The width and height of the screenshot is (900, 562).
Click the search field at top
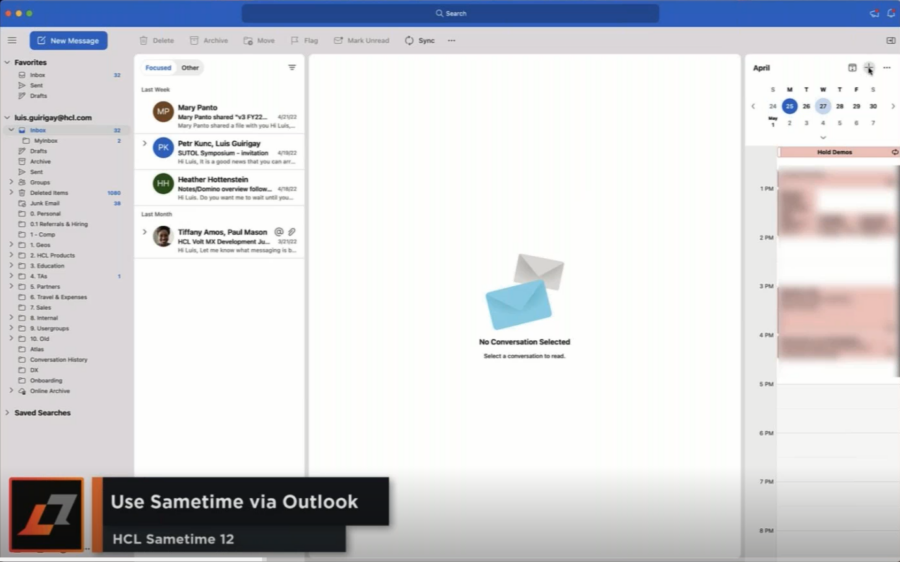coord(450,13)
